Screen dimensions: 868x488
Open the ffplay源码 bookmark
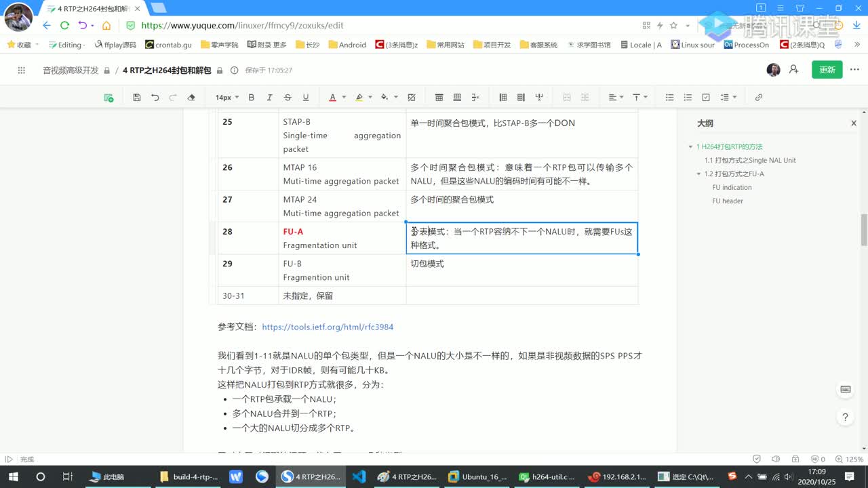point(115,45)
